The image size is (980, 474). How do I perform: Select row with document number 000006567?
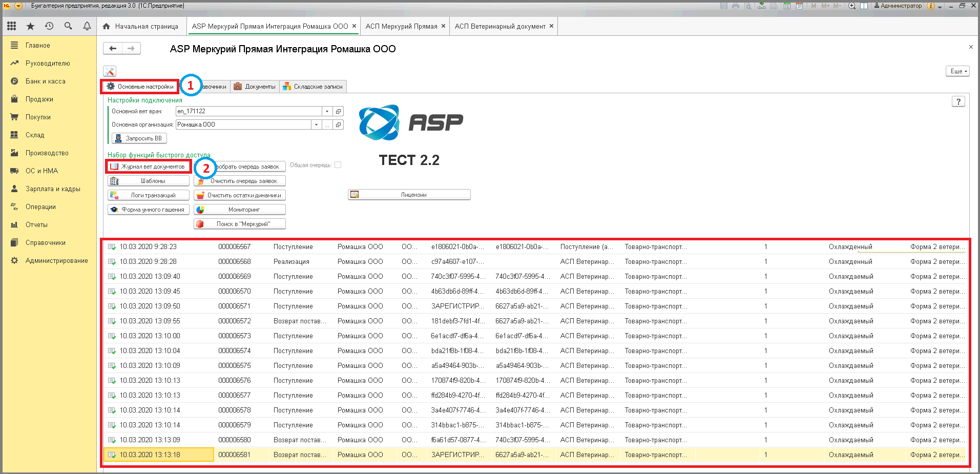[535, 246]
